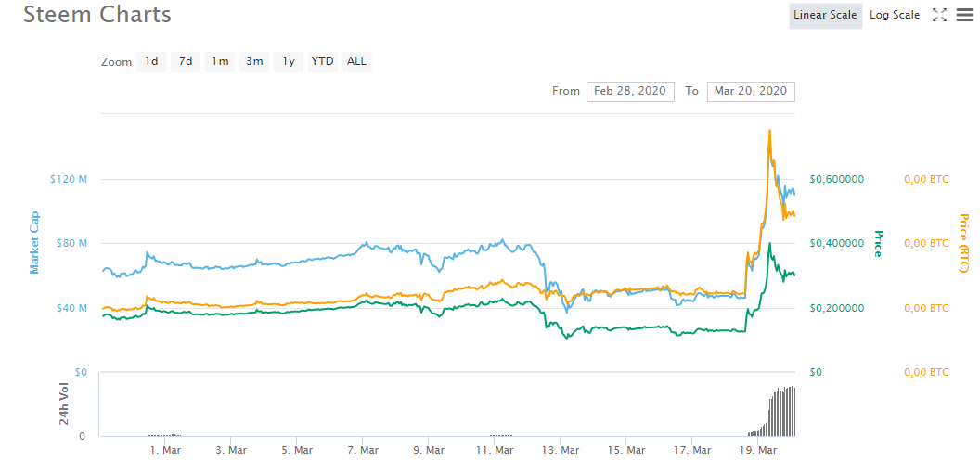Toggle the Market Cap series label
980x474 pixels.
coord(35,243)
